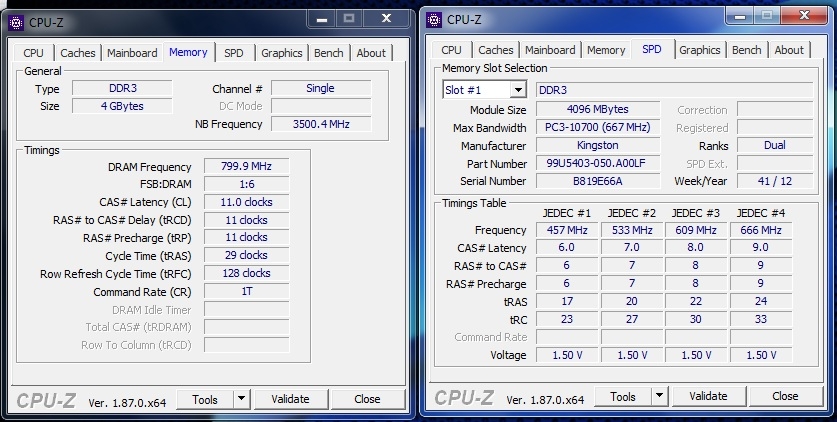This screenshot has width=837, height=422.
Task: Minimize the left CPU-Z window
Action: pos(322,19)
